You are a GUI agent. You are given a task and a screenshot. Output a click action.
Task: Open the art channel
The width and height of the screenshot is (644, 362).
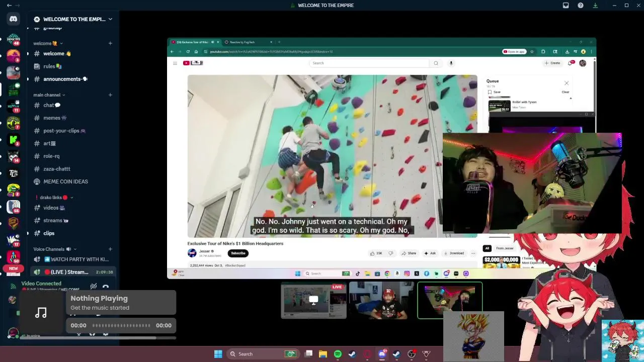tap(73, 143)
